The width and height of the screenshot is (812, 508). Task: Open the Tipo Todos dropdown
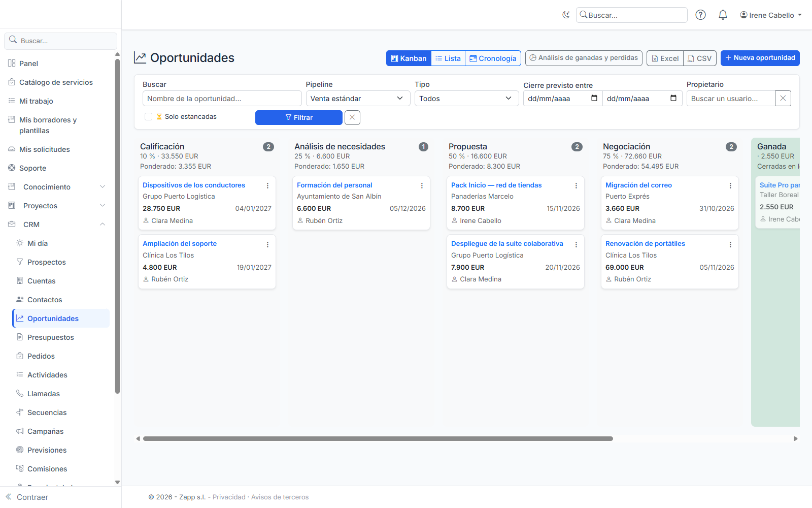[466, 99]
